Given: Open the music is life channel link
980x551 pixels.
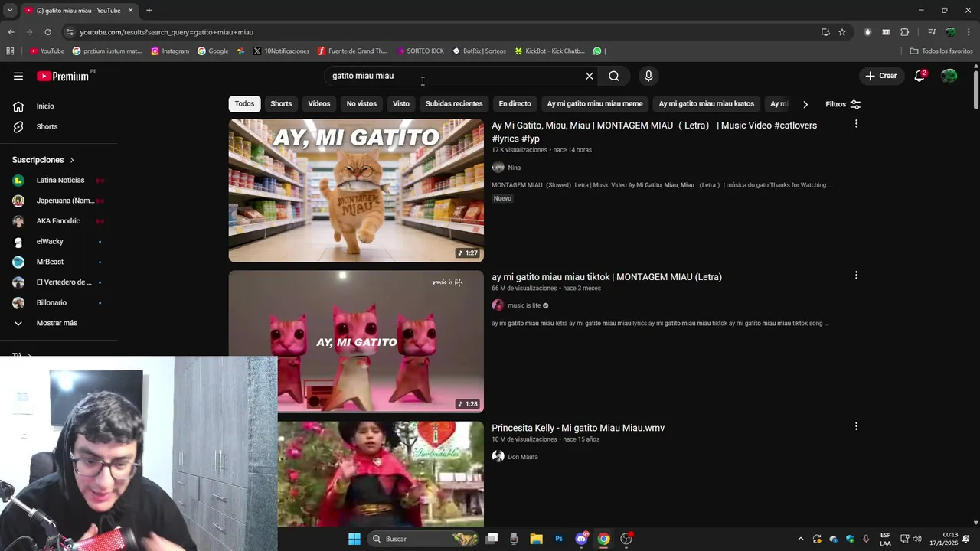Looking at the screenshot, I should (x=524, y=305).
